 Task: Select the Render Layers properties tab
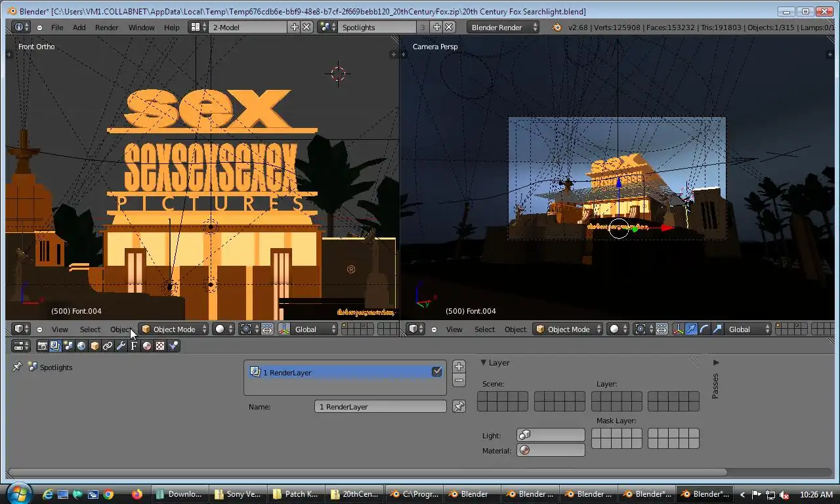(55, 346)
